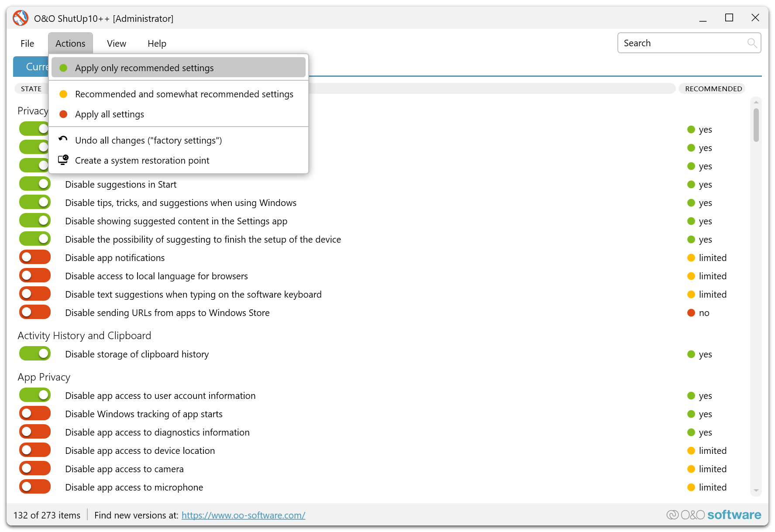Screen dimensions: 775x532
Task: Click the yellow dot beside "Recommended and somewhat recommended settings"
Action: point(64,94)
